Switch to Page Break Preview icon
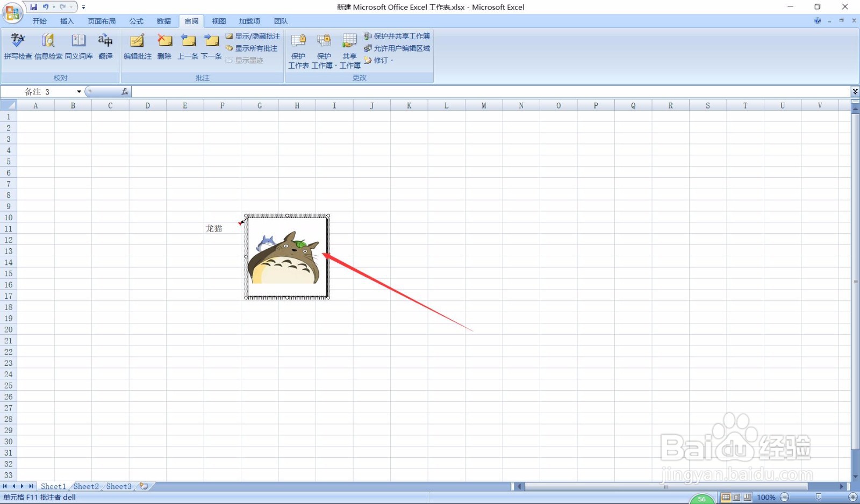 [747, 498]
